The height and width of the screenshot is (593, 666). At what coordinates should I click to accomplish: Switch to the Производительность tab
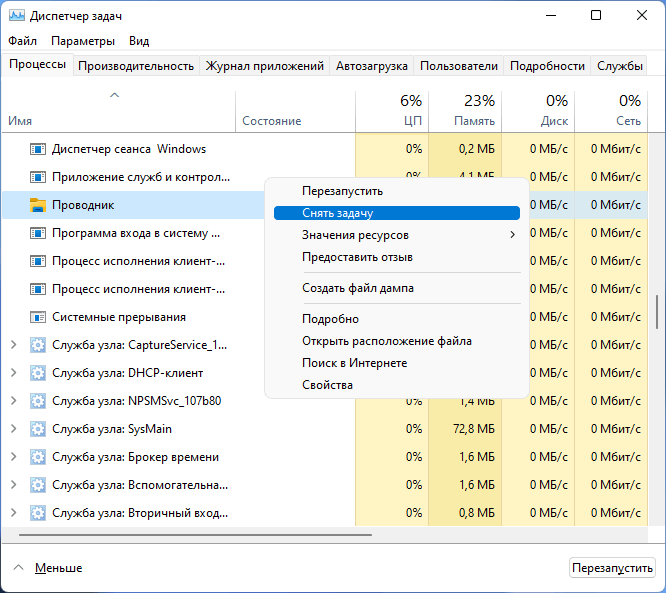click(x=136, y=66)
